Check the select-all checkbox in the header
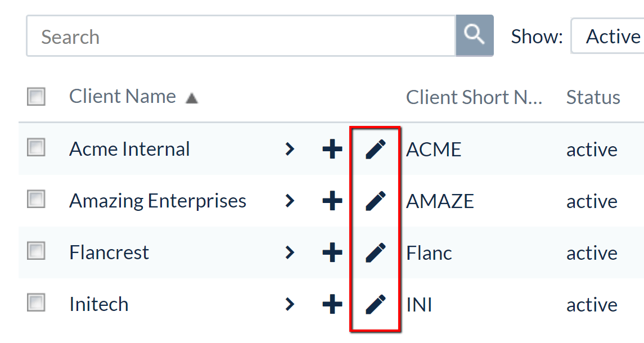Viewport: 644px width, 343px height. 35,96
